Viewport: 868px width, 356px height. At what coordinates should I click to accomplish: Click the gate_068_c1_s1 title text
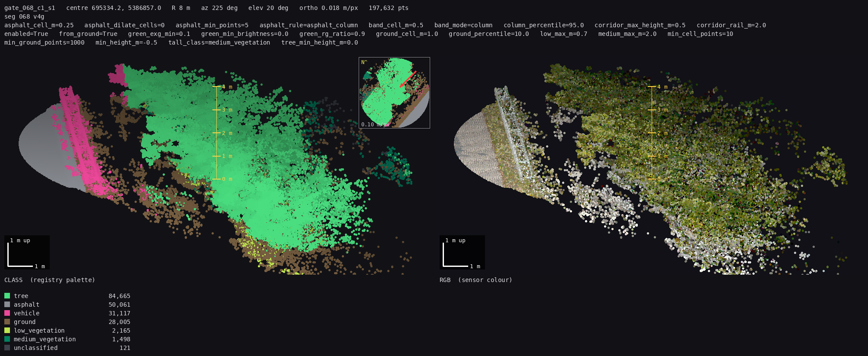point(30,8)
